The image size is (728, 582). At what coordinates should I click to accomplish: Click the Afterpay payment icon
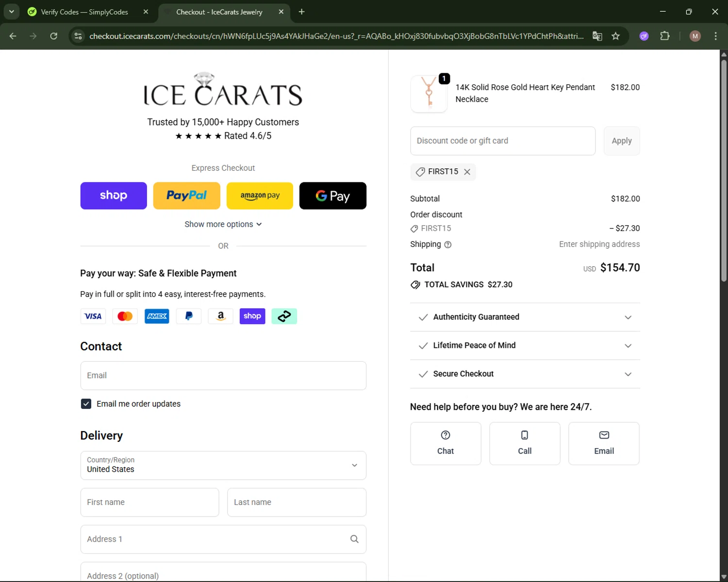(x=284, y=316)
